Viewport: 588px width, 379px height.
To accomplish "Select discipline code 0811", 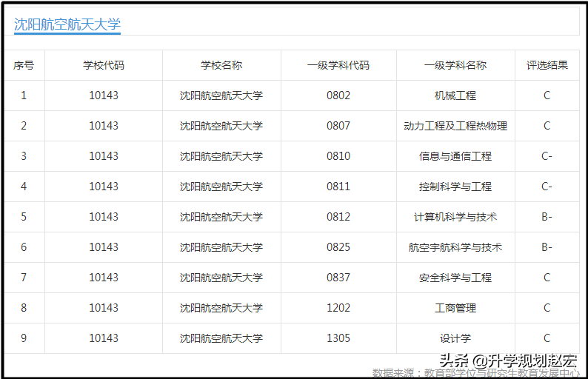I will tap(338, 187).
